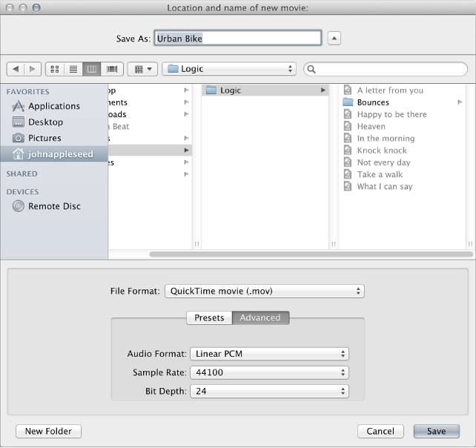Click the SHARED sidebar heading
Viewport: 476px width, 448px height.
pos(22,174)
